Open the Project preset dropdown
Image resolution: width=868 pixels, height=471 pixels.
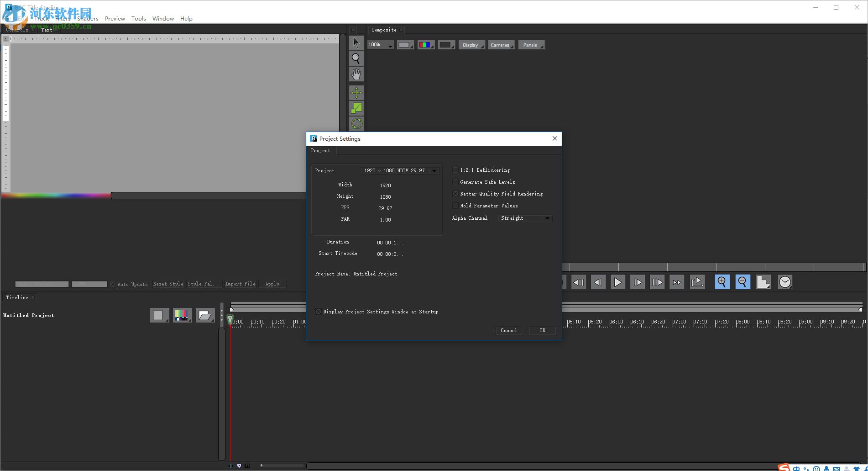pos(400,170)
